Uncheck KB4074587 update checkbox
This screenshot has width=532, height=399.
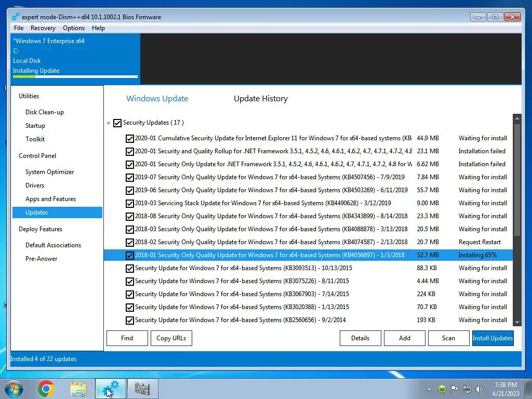(129, 242)
